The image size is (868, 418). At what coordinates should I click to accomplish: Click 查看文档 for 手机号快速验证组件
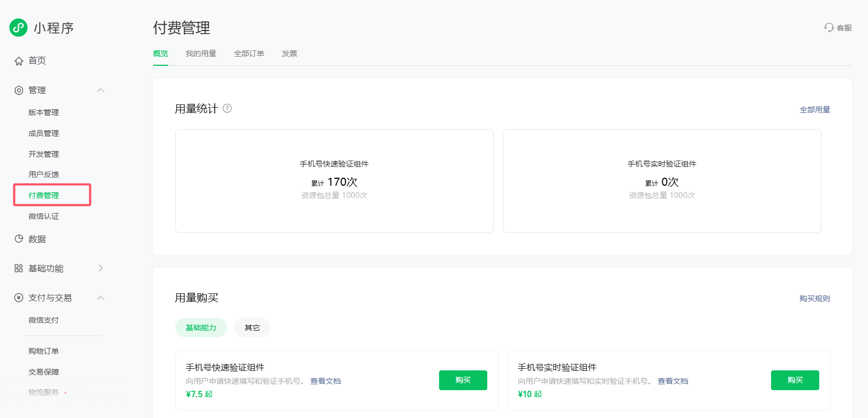[326, 381]
